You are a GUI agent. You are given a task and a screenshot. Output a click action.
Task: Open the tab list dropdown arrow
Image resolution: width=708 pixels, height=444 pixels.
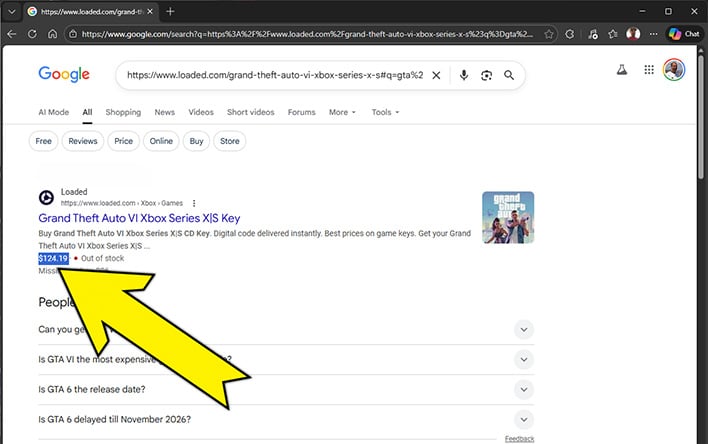tap(12, 12)
